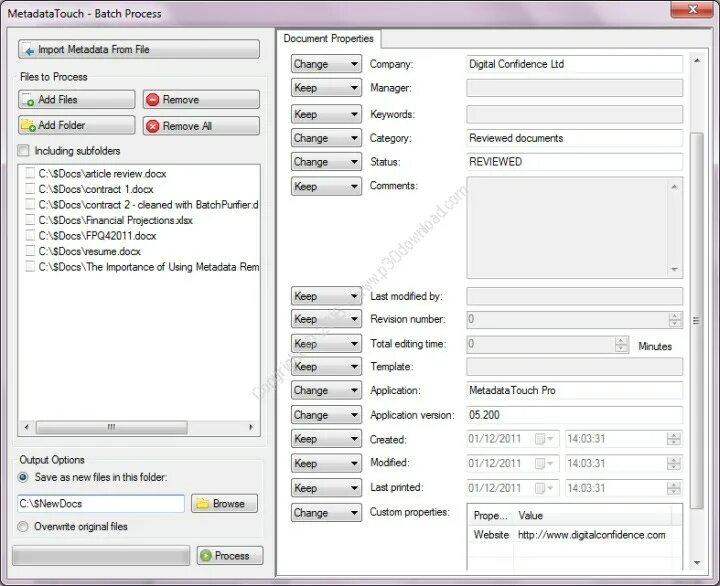Open the Created date calendar picker
720x586 pixels.
[545, 439]
